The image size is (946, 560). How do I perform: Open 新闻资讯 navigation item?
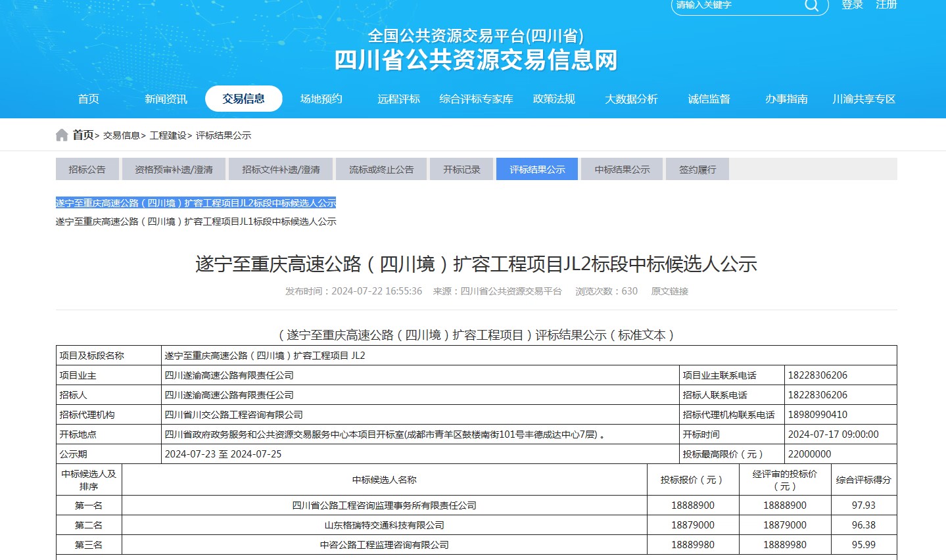coord(166,99)
